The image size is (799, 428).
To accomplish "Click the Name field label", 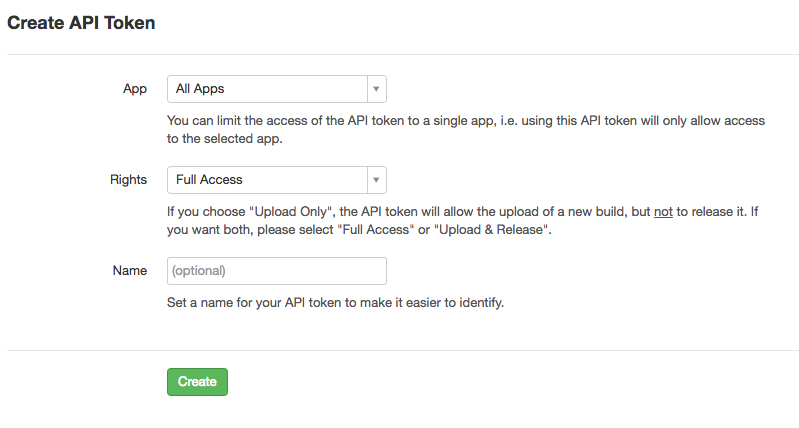I will pos(130,271).
